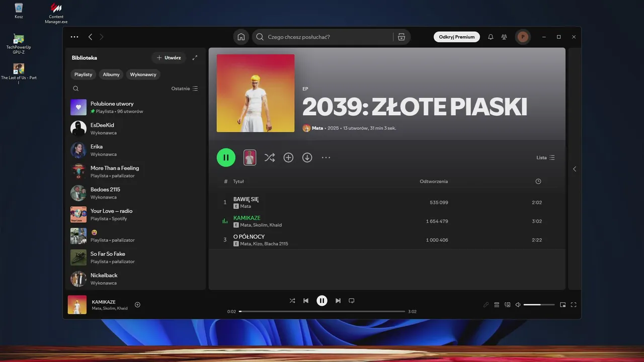Image resolution: width=644 pixels, height=362 pixels.
Task: Click the library search magnifier icon
Action: point(76,88)
